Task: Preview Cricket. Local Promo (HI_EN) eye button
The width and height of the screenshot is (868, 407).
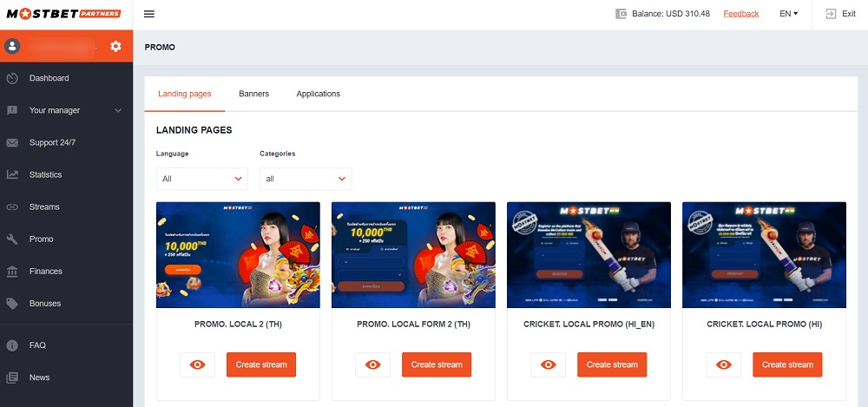Action: click(x=548, y=364)
